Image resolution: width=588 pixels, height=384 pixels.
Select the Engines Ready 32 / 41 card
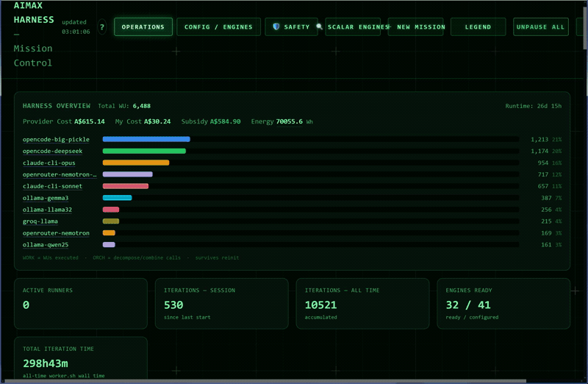(x=503, y=304)
